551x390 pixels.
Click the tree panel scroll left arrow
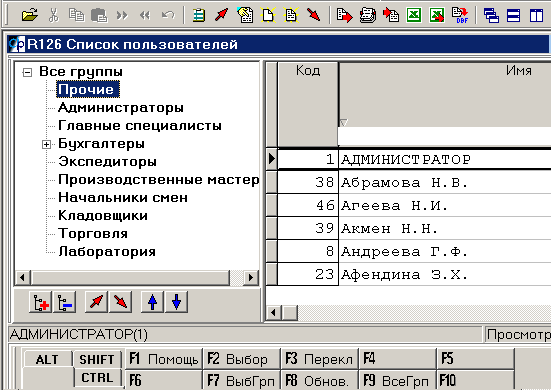pos(22,278)
